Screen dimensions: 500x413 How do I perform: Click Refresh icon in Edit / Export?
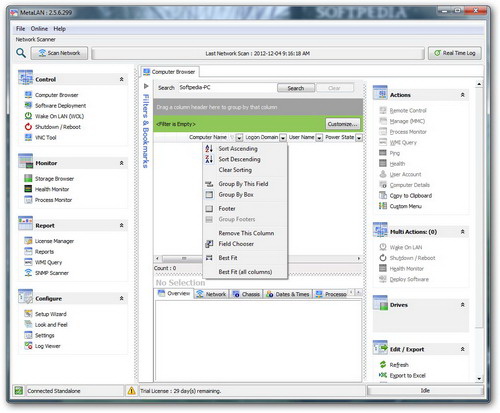click(383, 365)
